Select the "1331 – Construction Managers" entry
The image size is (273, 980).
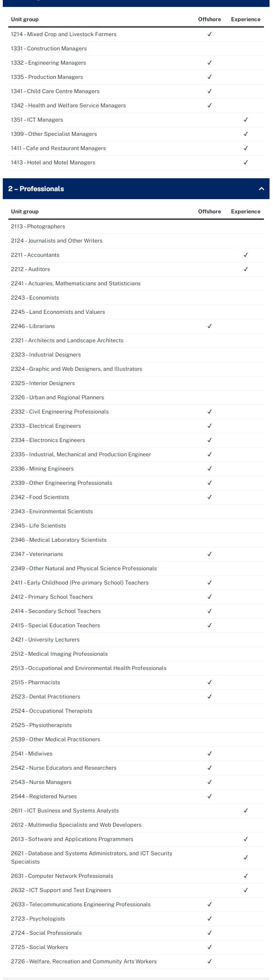(x=49, y=49)
